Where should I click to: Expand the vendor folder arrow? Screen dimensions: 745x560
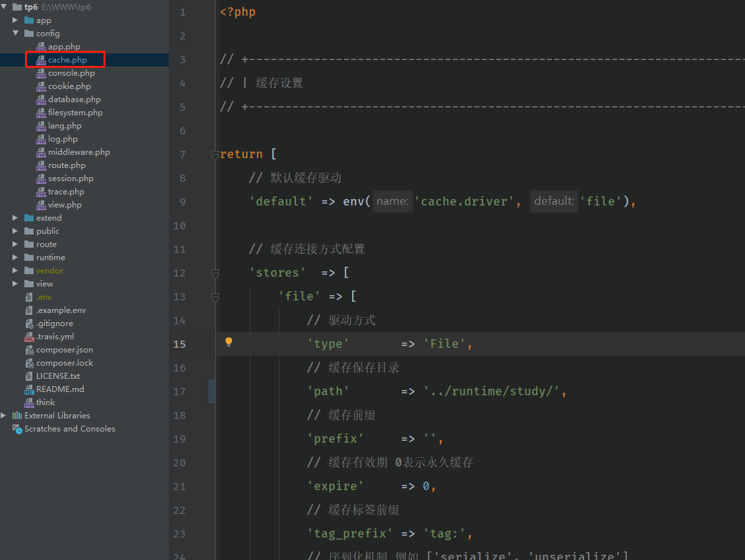pyautogui.click(x=15, y=270)
